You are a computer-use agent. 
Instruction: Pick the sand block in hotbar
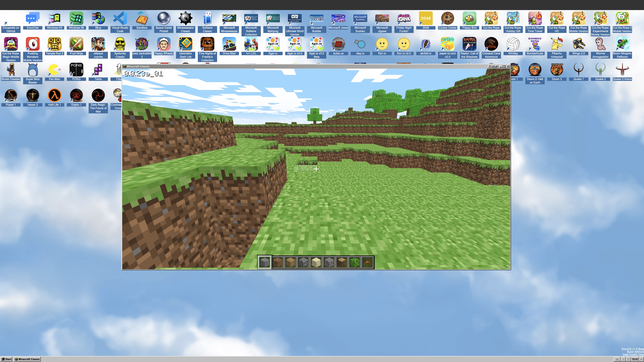(x=316, y=262)
